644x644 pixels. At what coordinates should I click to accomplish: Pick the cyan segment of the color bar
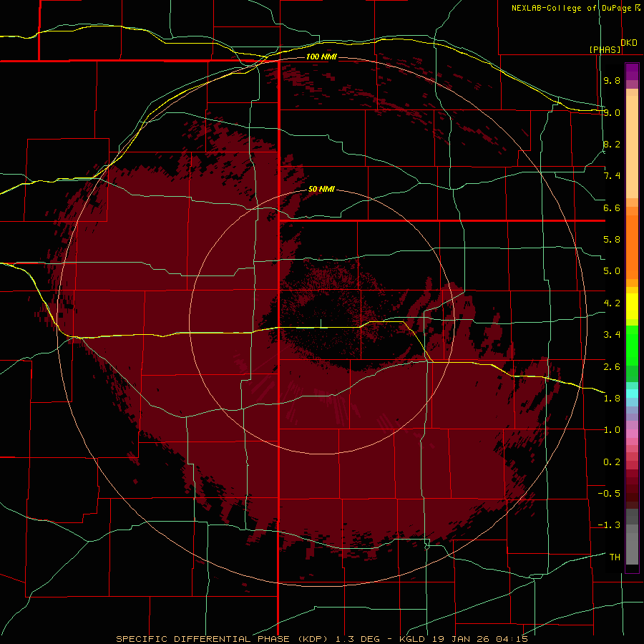[632, 393]
